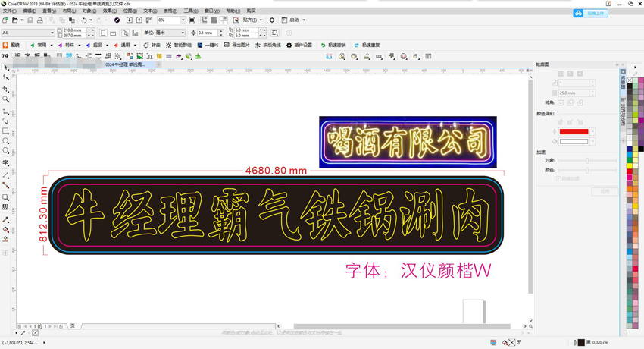Toggle treat as filled bounding box button
The image size is (644, 349).
[275, 33]
